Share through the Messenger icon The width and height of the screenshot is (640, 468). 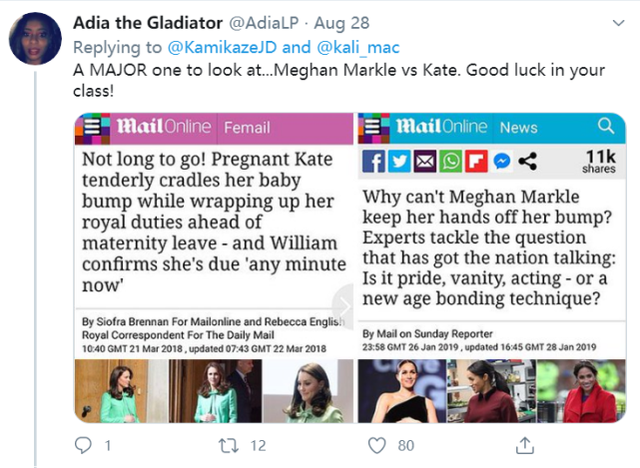click(501, 161)
